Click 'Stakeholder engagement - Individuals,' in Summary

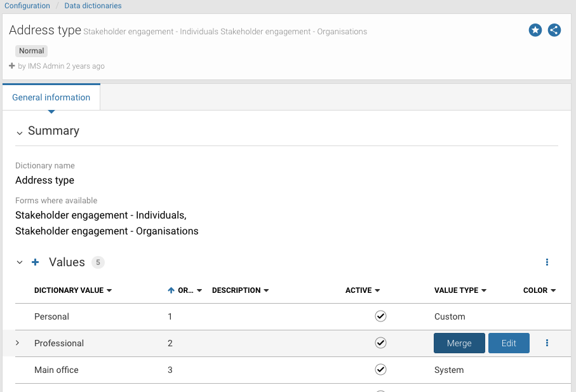coord(100,215)
